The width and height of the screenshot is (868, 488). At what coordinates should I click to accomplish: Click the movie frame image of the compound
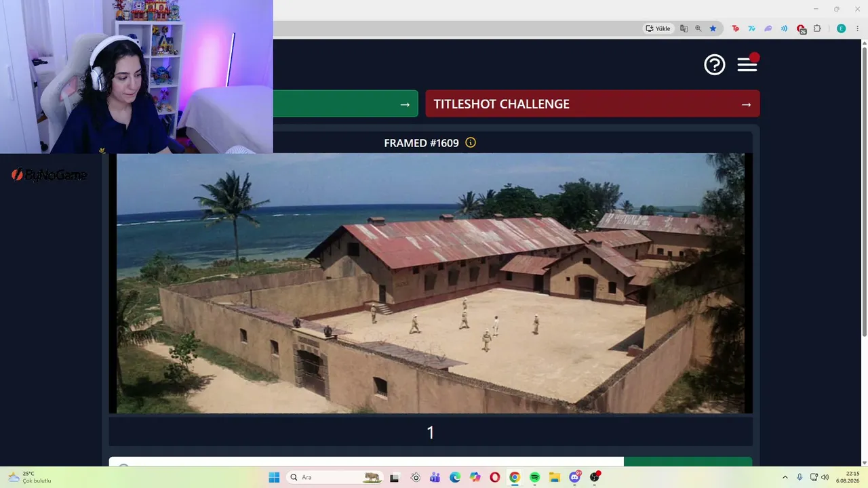tap(431, 283)
